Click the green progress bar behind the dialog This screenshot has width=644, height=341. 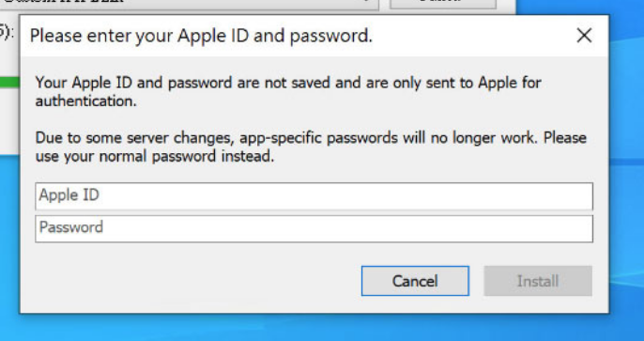click(x=9, y=82)
